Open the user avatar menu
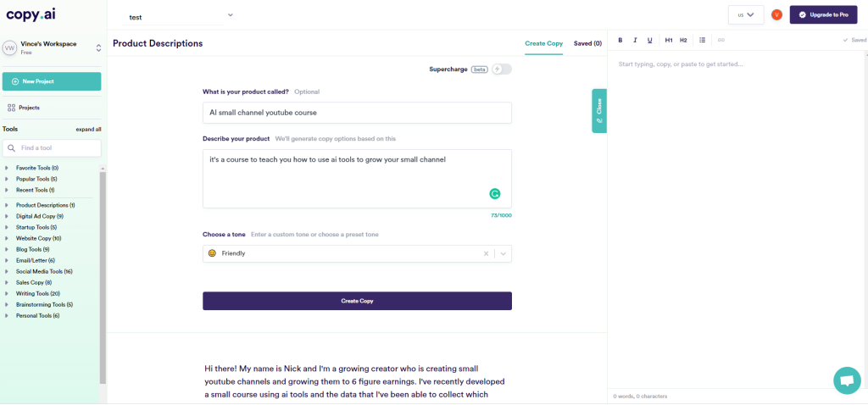 pos(776,15)
